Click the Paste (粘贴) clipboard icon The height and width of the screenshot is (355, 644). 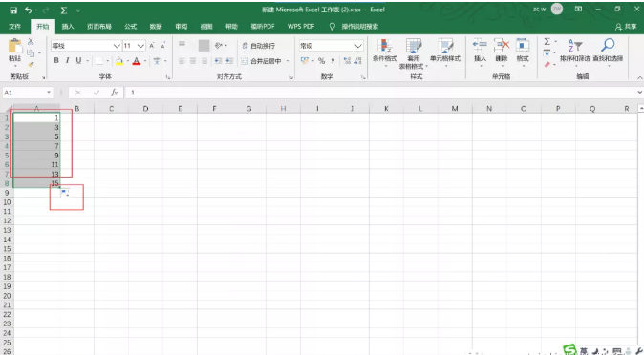(14, 46)
